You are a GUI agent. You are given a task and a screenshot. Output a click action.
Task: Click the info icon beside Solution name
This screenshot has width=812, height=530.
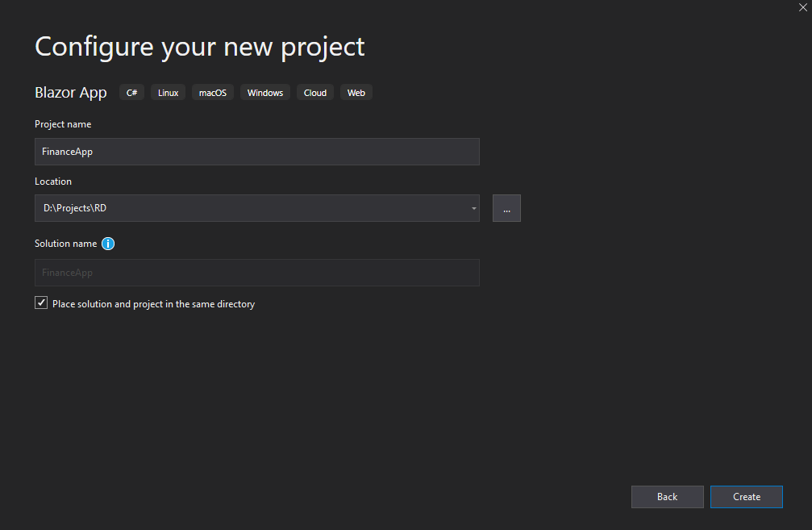click(108, 244)
